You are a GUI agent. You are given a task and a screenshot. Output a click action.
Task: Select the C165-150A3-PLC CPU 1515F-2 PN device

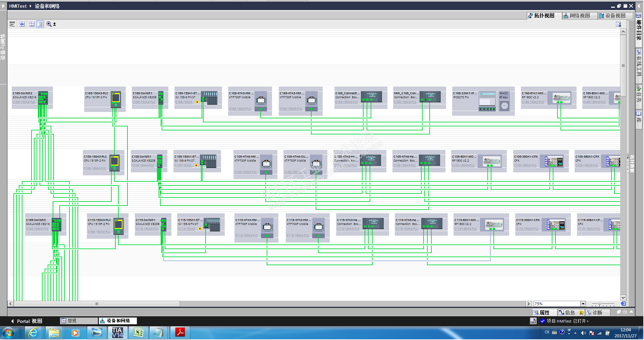coord(105,99)
